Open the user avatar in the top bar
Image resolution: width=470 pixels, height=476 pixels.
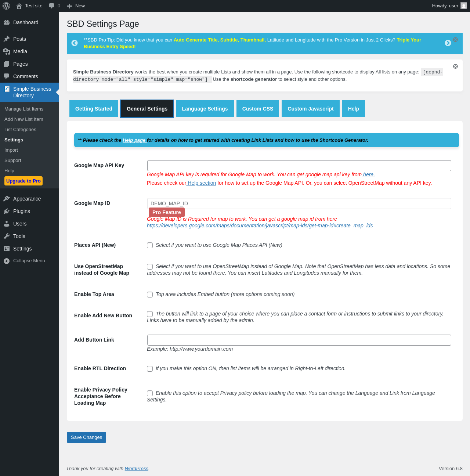click(464, 6)
